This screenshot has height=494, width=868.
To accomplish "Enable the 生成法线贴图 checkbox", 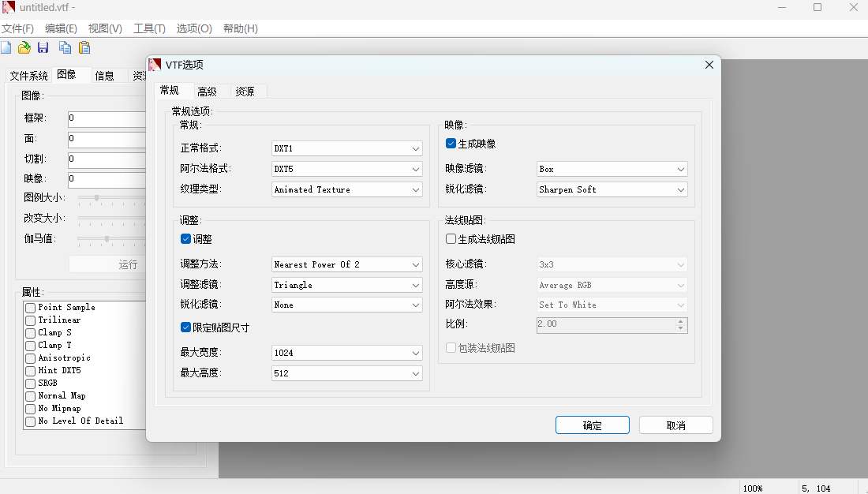I will [x=451, y=238].
